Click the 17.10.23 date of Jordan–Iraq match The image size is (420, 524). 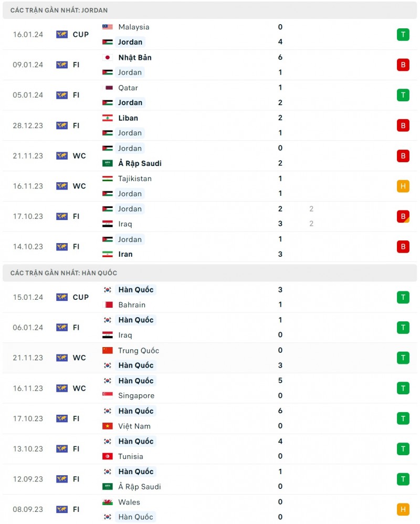(28, 217)
